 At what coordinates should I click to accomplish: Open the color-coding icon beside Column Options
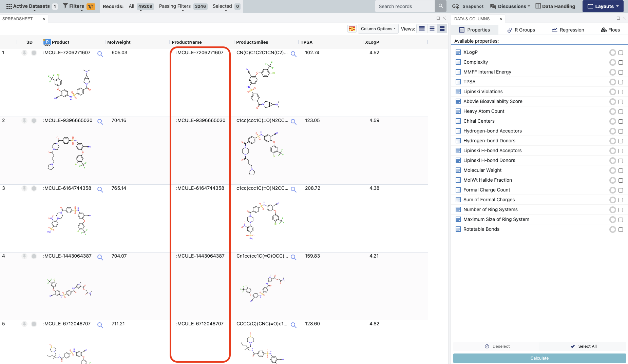[352, 29]
